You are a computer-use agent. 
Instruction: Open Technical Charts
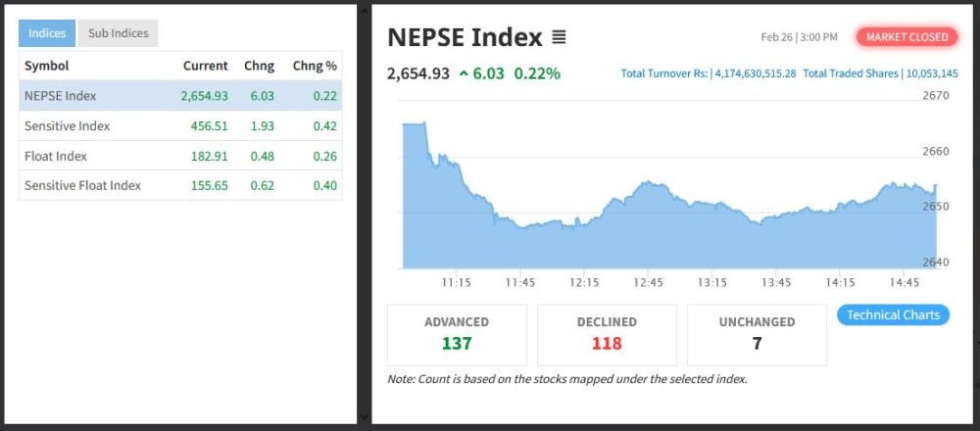[892, 315]
